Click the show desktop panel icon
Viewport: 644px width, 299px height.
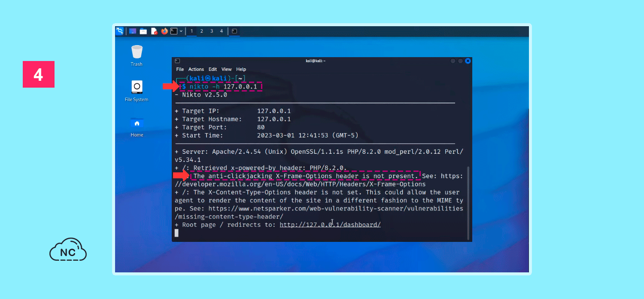[133, 31]
